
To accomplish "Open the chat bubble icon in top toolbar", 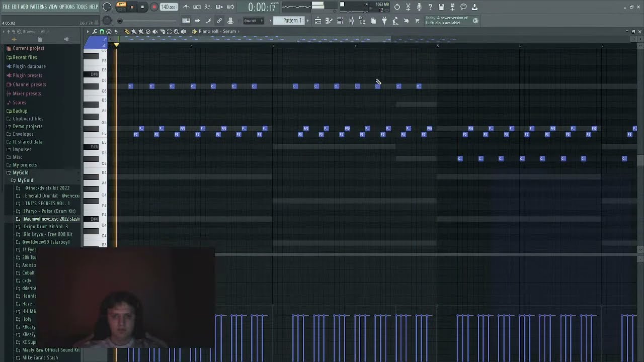I will coord(463,7).
